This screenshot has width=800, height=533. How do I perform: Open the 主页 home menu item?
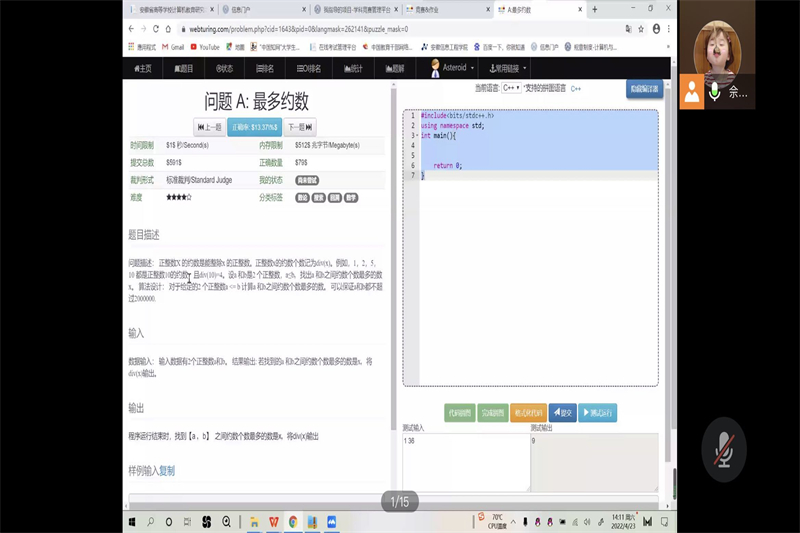(x=143, y=69)
